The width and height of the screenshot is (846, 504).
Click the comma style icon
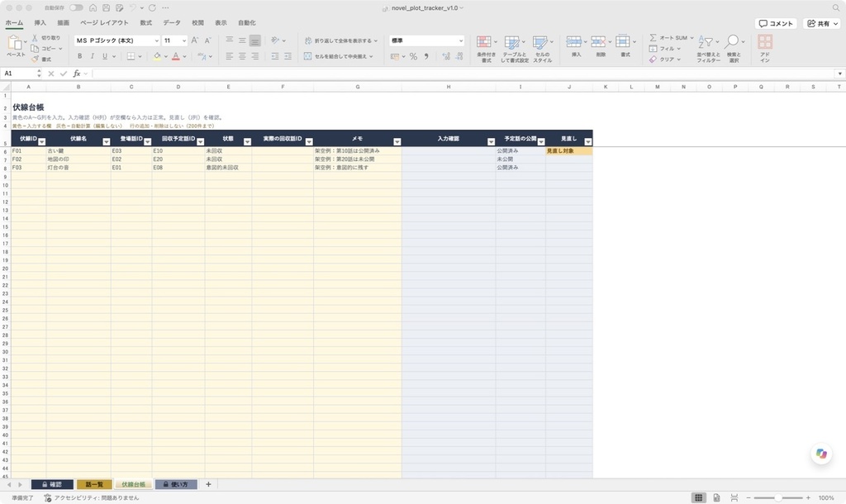coord(426,56)
